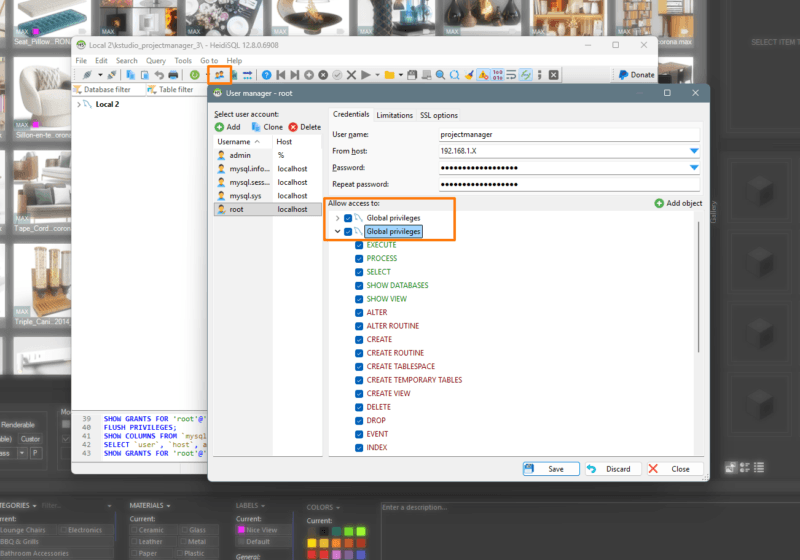800x560 pixels.
Task: Click the Add user account button
Action: (x=228, y=127)
